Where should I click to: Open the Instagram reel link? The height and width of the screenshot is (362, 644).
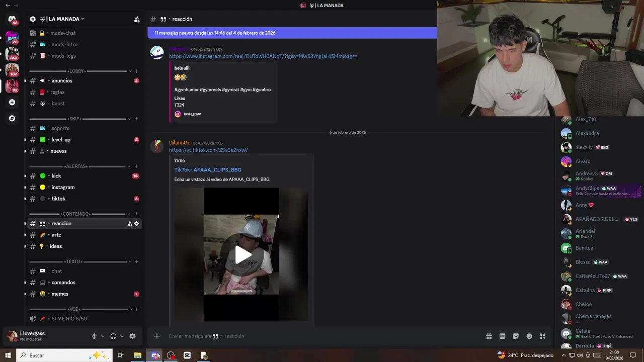263,56
